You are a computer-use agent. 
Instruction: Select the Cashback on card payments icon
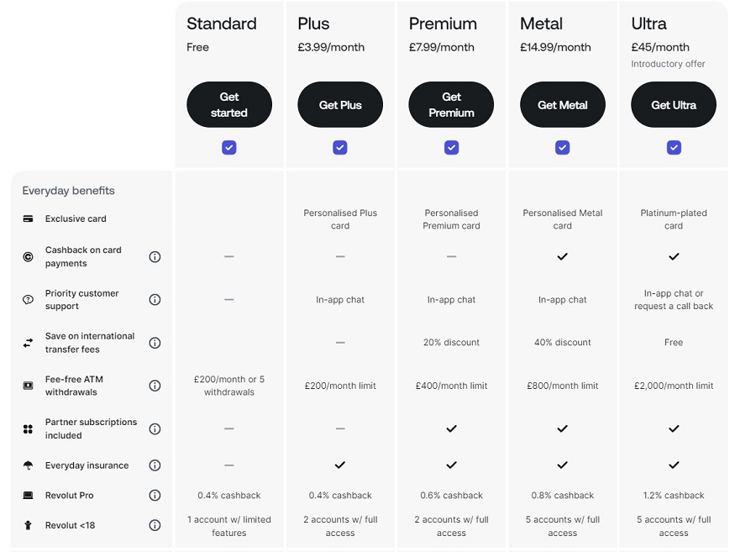tap(27, 256)
